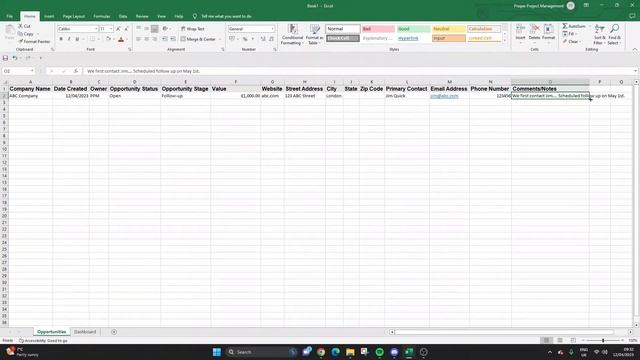640x360 pixels.
Task: Open File Explorer from the taskbar
Action: pyautogui.click(x=350, y=352)
